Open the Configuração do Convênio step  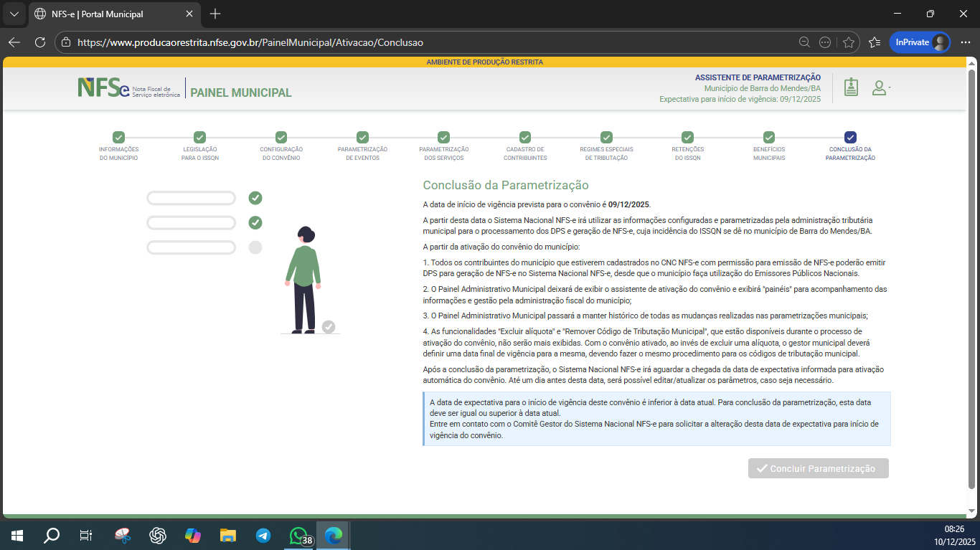point(281,137)
